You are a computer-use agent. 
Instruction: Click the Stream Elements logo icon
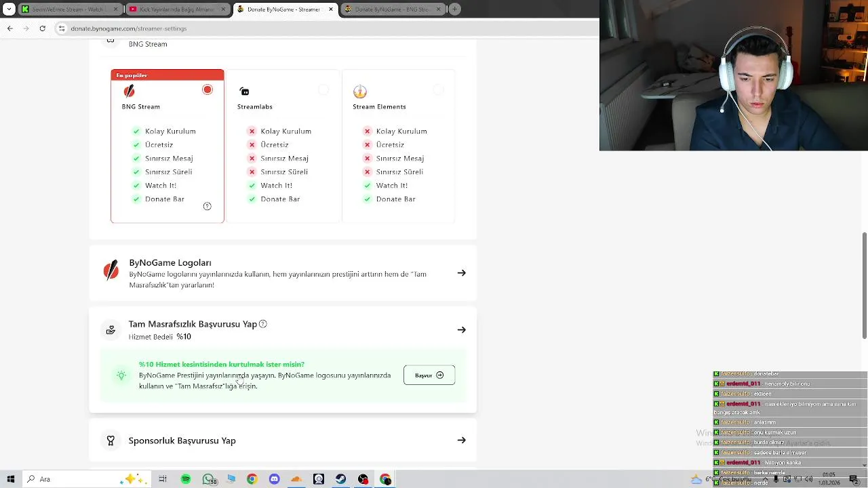360,91
